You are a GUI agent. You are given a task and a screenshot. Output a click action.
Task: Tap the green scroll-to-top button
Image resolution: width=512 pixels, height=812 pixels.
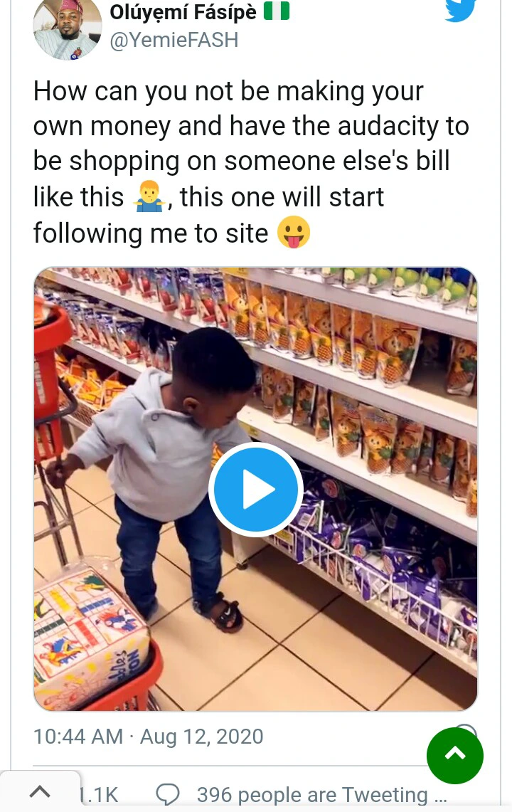click(x=455, y=755)
